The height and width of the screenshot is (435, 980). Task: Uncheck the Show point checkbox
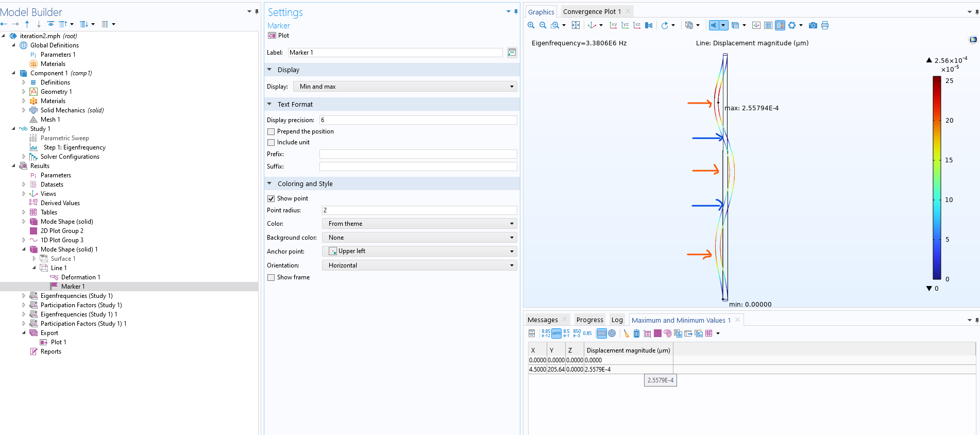pos(271,198)
